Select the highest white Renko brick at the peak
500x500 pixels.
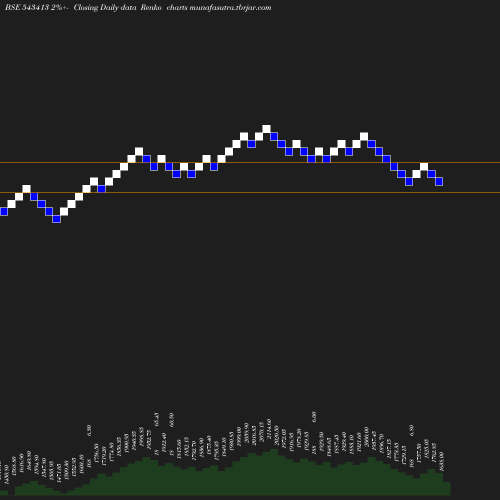(266, 129)
